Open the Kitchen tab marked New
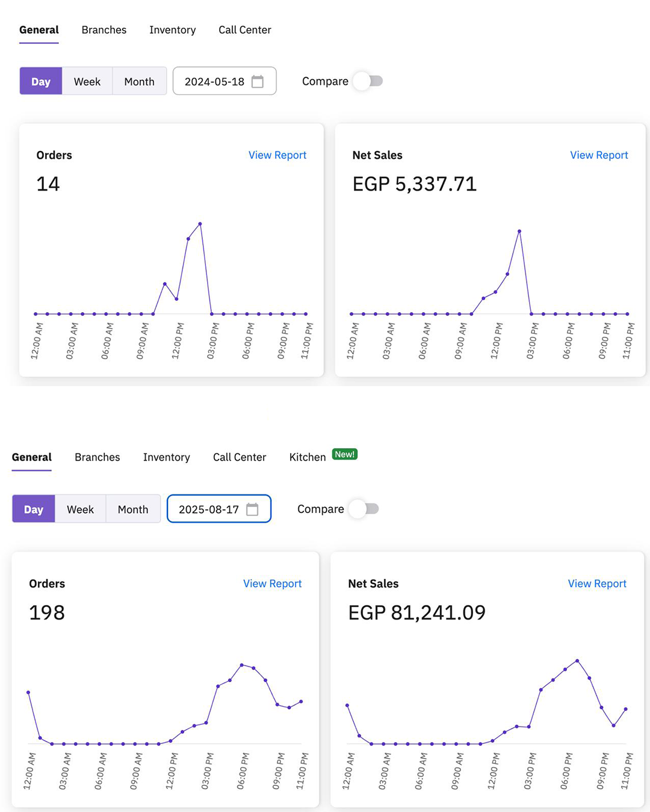650x812 pixels. (x=308, y=457)
